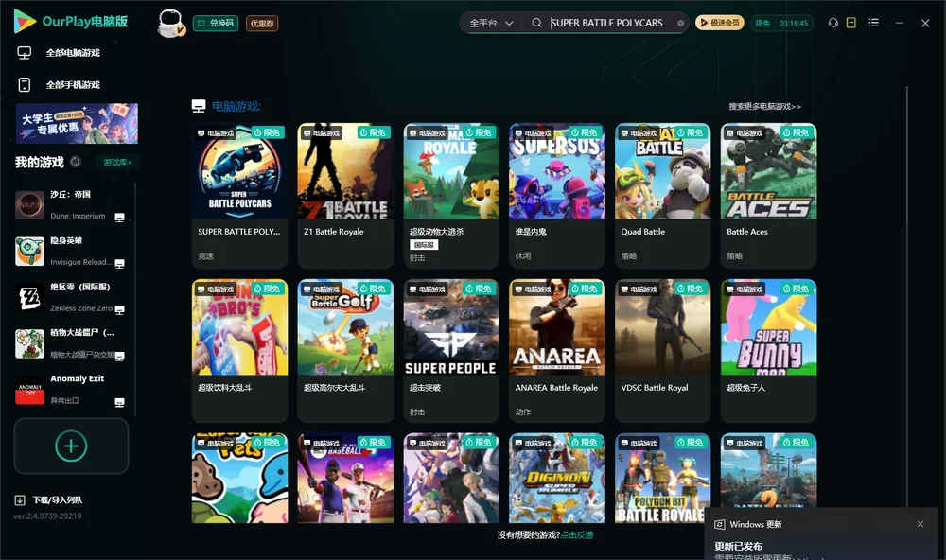This screenshot has height=560, width=946.
Task: Open the 极速会员 membership button
Action: point(720,23)
